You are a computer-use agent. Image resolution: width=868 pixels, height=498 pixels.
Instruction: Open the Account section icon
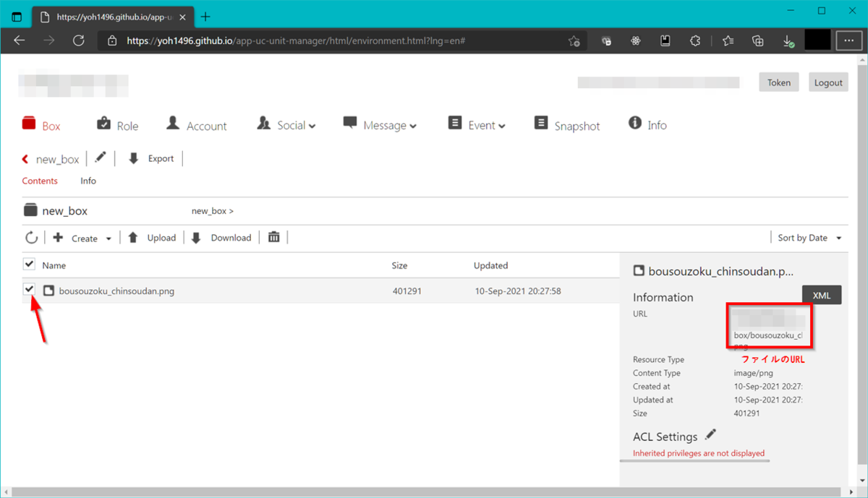[x=173, y=123]
